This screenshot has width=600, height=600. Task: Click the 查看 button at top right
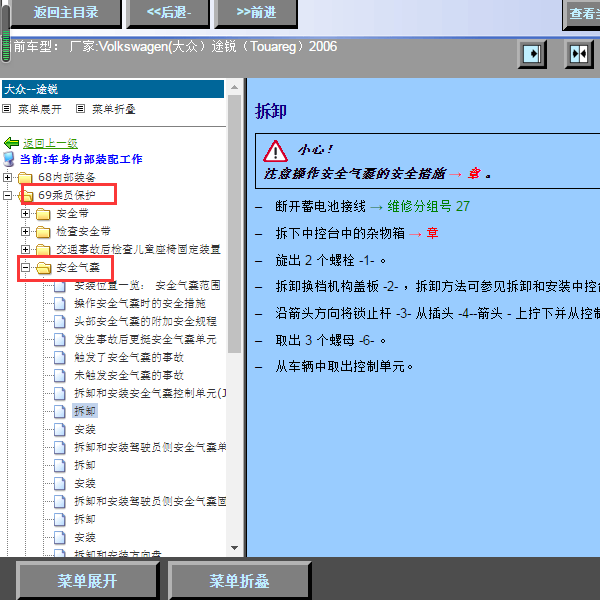click(582, 15)
